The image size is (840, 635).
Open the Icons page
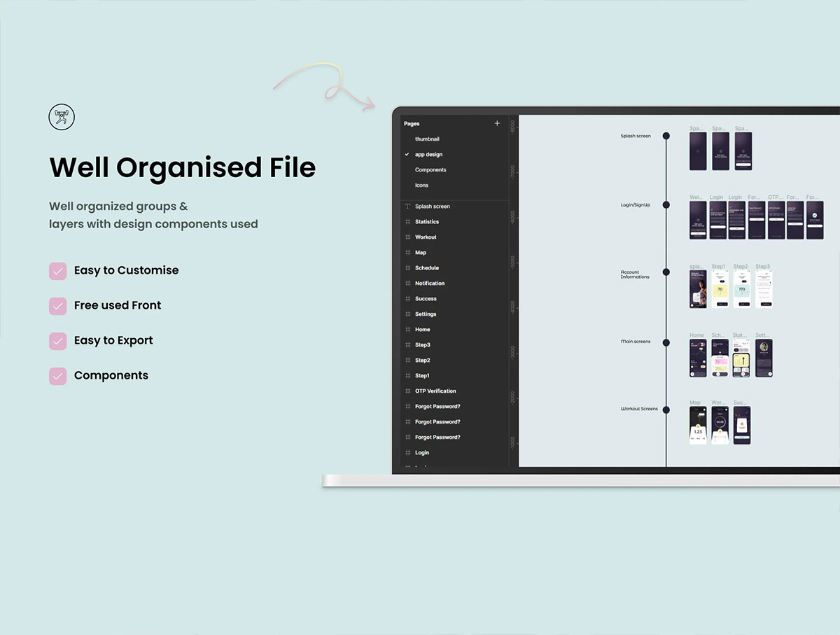tap(421, 186)
